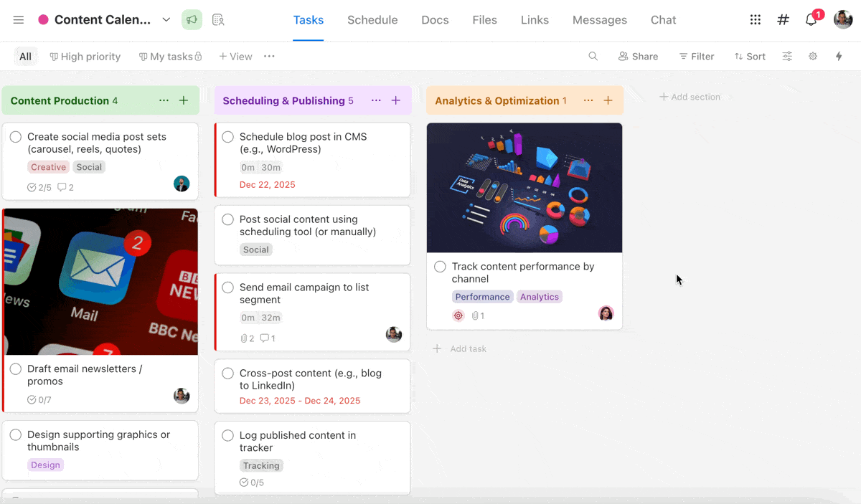Click the Share button
This screenshot has height=504, width=861.
click(x=638, y=57)
